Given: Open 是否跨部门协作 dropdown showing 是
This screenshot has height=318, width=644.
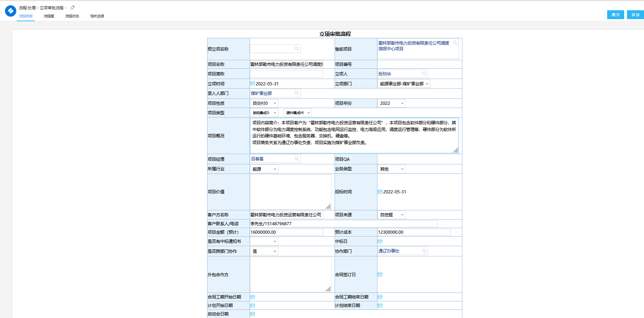Looking at the screenshot, I should [264, 251].
